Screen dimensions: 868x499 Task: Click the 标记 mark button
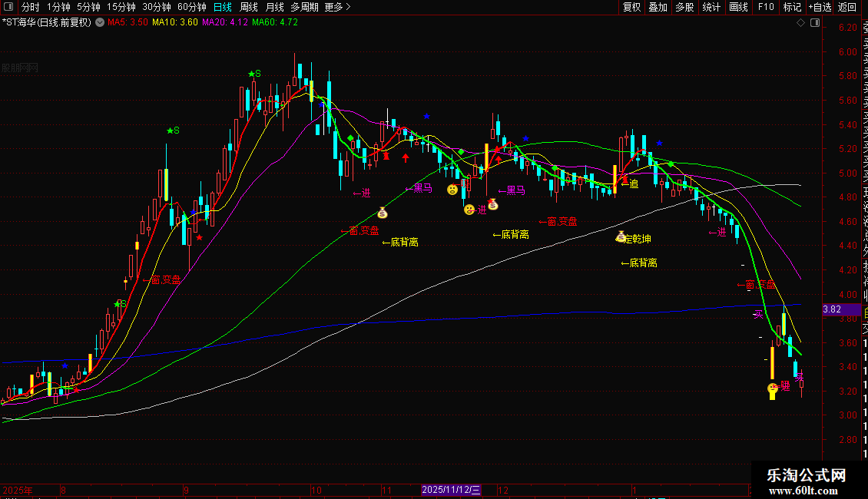(x=792, y=7)
